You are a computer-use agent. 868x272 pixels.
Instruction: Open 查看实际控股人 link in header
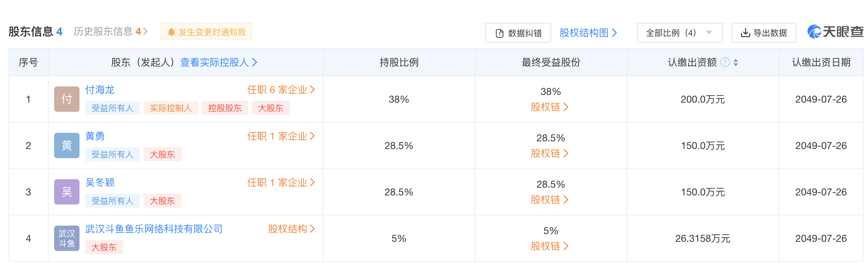(x=219, y=62)
